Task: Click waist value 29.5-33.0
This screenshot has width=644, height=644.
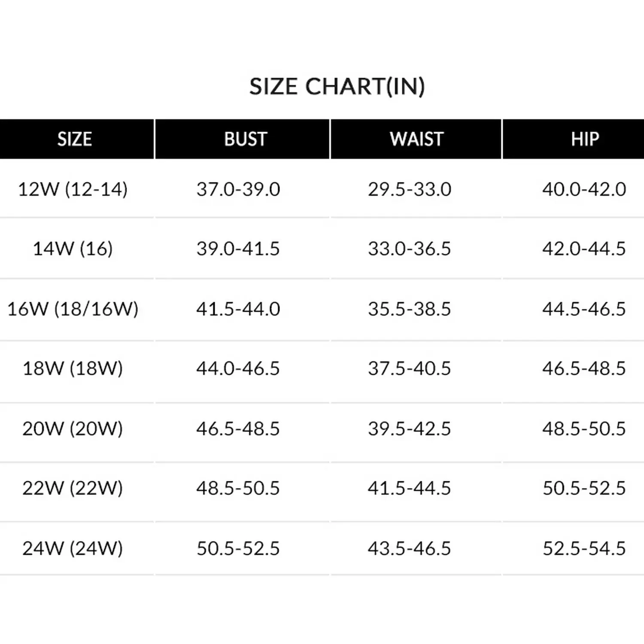Action: [x=410, y=189]
